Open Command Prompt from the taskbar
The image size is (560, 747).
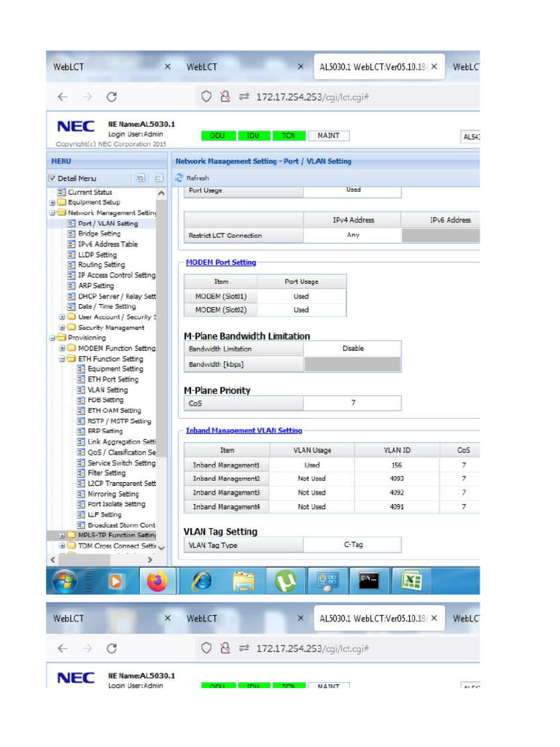tap(369, 581)
